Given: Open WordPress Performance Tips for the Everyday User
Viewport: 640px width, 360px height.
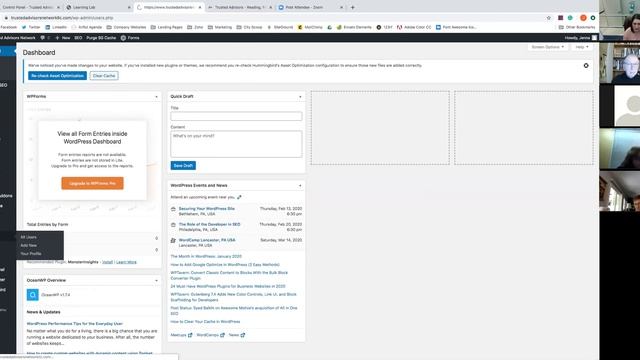Looking at the screenshot, I should coord(75,324).
